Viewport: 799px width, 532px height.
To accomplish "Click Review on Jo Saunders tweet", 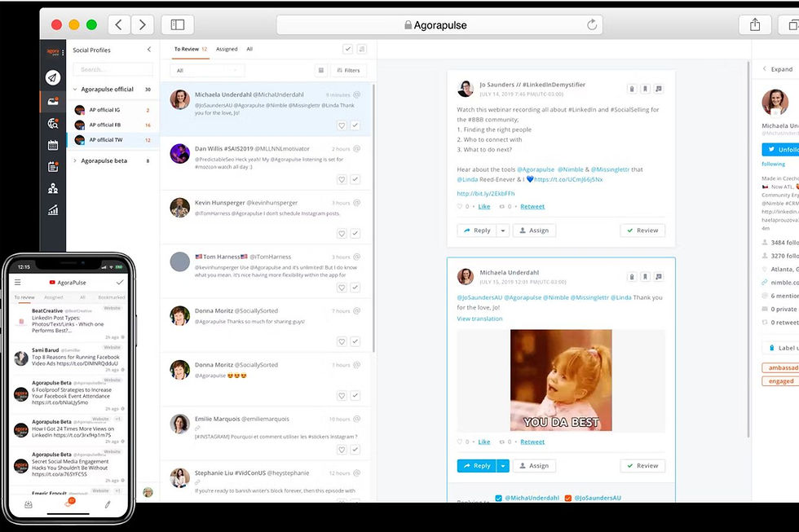I will (642, 231).
